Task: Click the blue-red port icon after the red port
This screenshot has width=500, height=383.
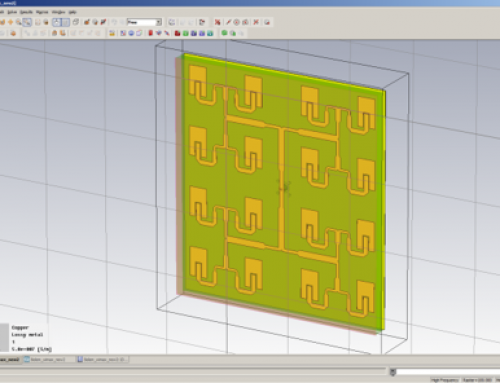Action: click(x=158, y=33)
